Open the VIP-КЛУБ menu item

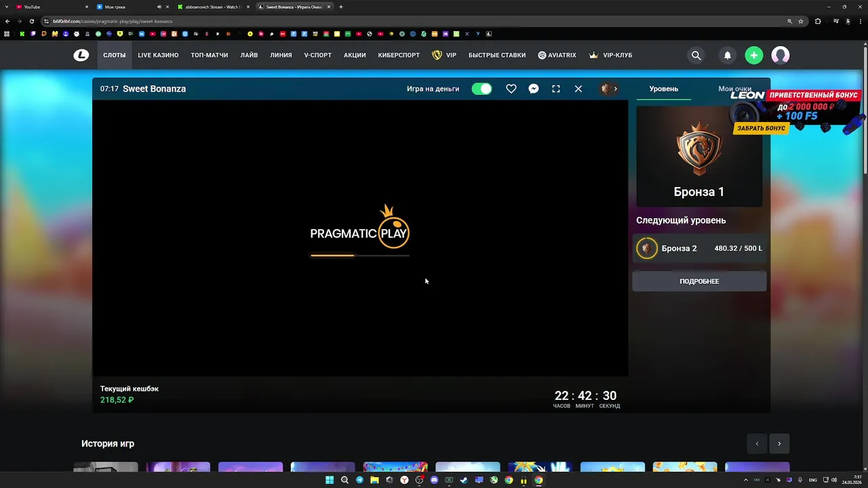[610, 56]
